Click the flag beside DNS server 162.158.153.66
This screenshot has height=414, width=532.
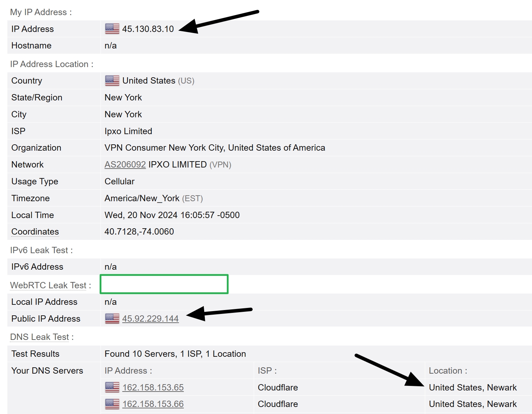(112, 404)
